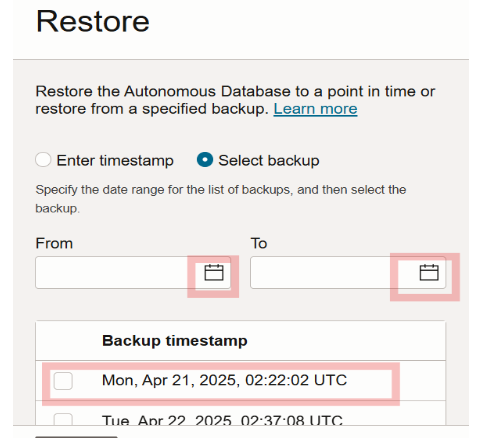Select the Tue, Apr 22, 02:37:08 UTC row text
The height and width of the screenshot is (440, 492).
(x=222, y=420)
